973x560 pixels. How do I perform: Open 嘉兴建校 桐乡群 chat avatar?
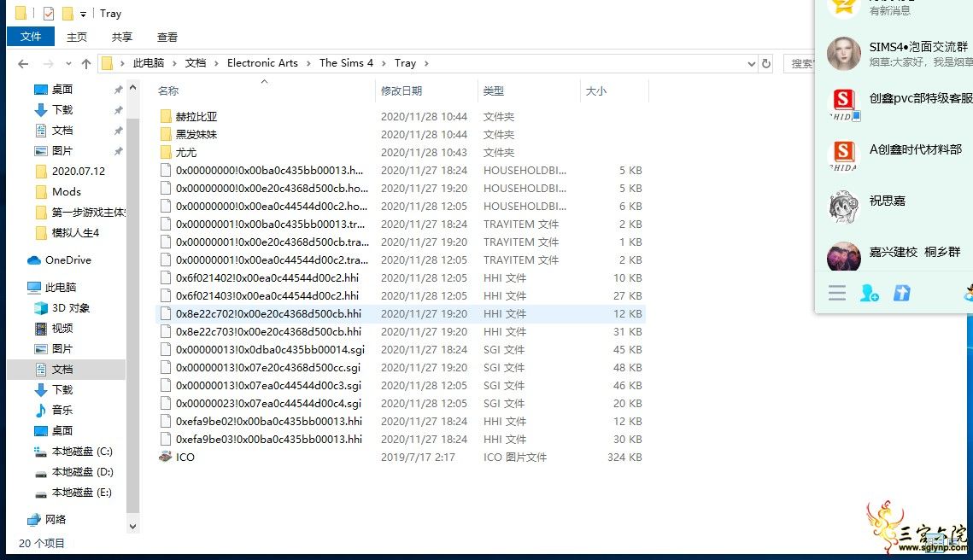844,256
